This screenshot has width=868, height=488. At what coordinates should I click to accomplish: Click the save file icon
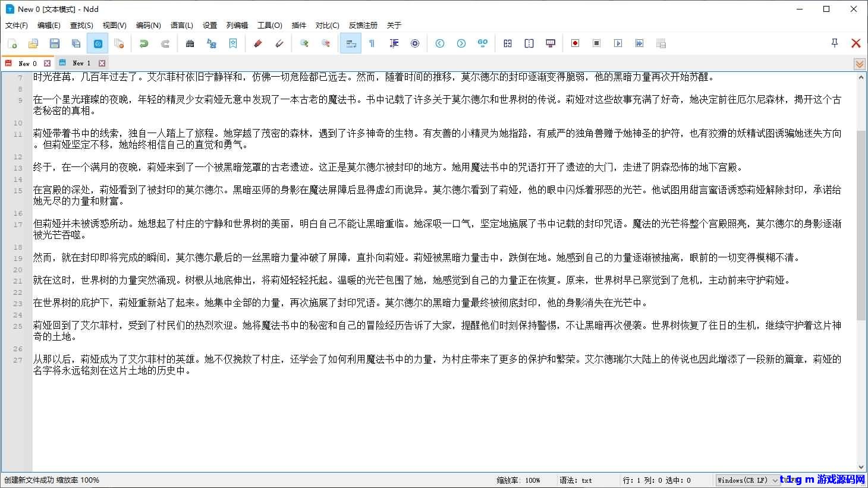coord(55,43)
